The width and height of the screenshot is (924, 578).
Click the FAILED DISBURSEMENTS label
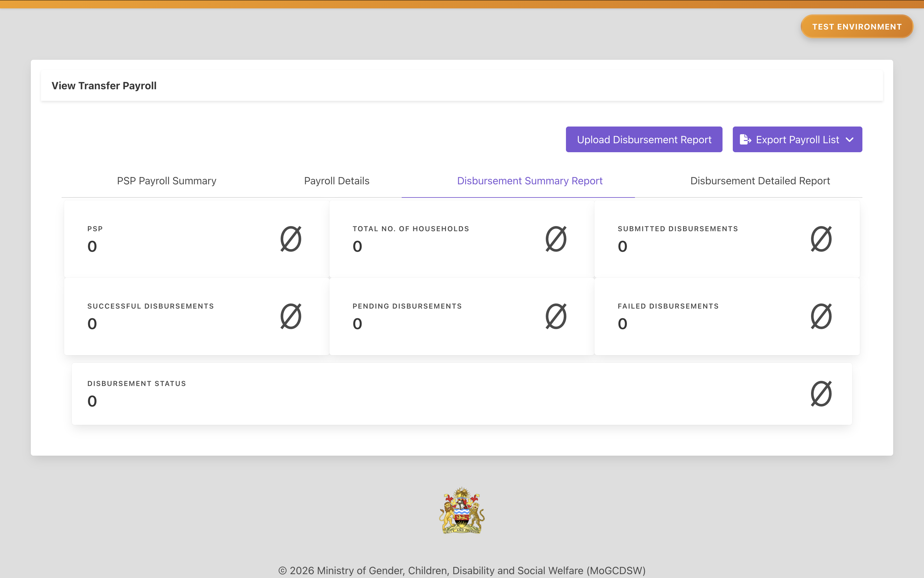(x=668, y=306)
